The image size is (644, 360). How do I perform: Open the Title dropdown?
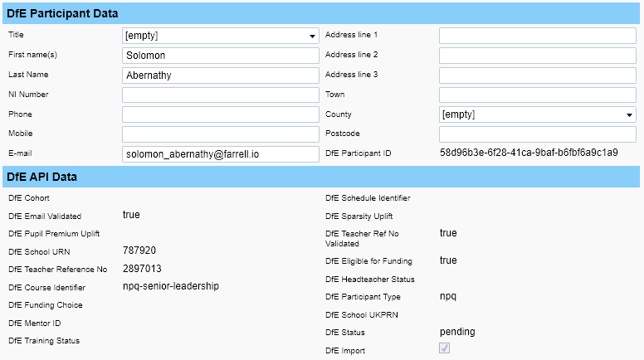(x=220, y=36)
